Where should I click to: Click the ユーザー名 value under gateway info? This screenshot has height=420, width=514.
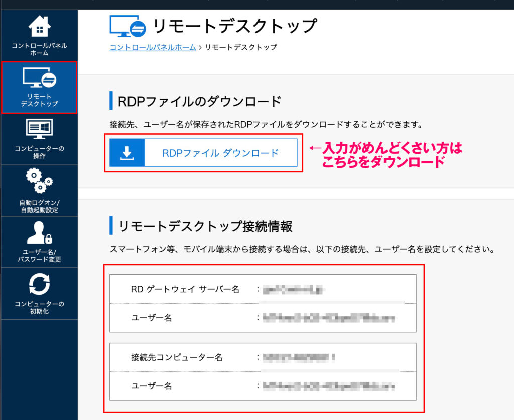(326, 317)
